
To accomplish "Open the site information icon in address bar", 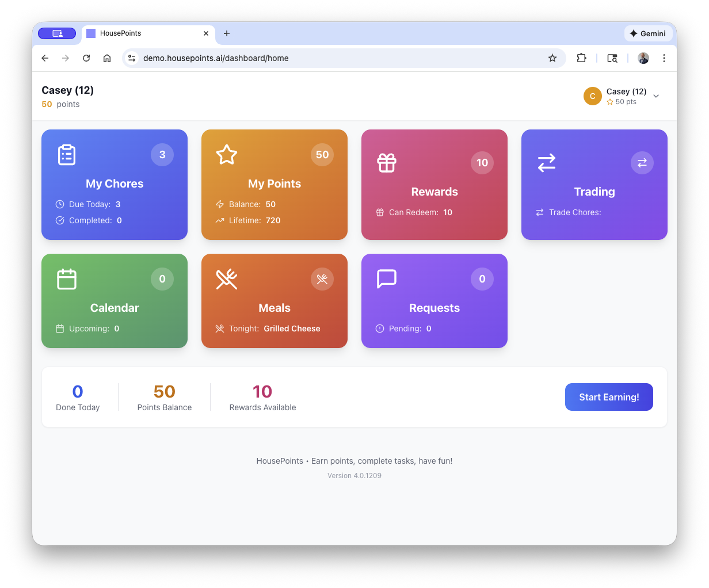I will [132, 58].
